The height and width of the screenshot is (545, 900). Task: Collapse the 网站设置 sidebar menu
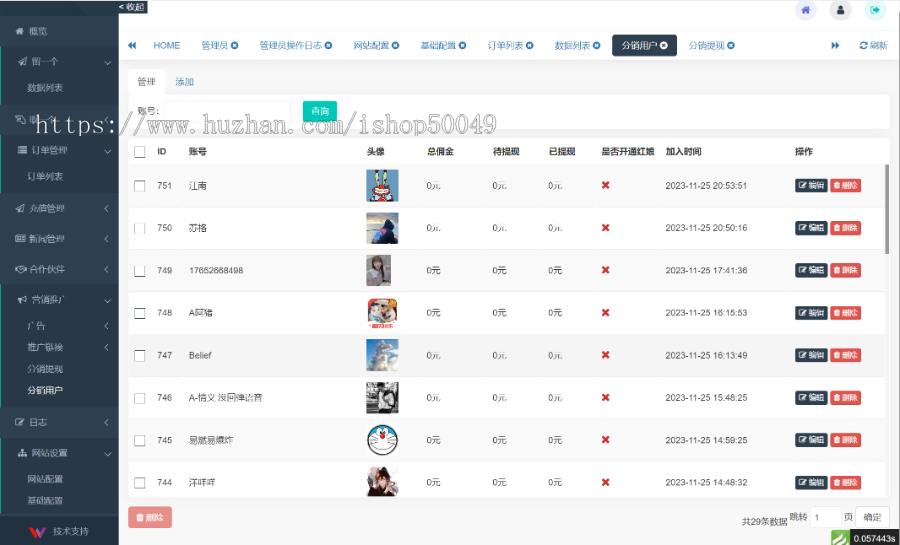pyautogui.click(x=59, y=453)
